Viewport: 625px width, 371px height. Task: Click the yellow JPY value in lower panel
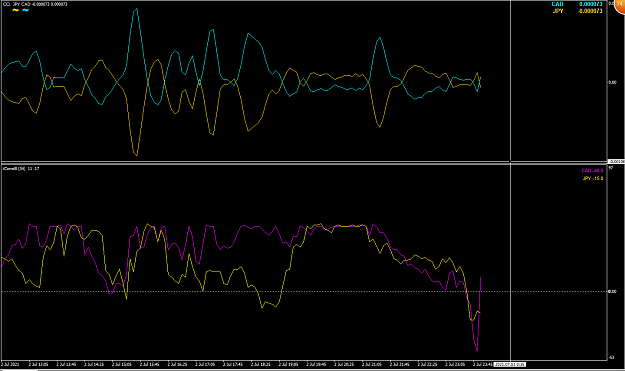click(x=593, y=178)
